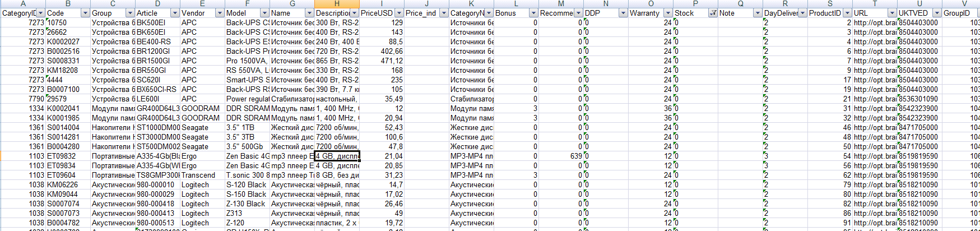Open the Code column filter dropdown
Image resolution: width=980 pixels, height=231 pixels.
(x=85, y=13)
